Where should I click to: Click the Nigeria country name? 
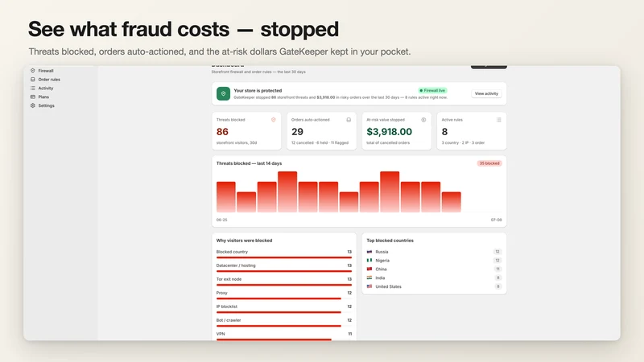click(382, 261)
